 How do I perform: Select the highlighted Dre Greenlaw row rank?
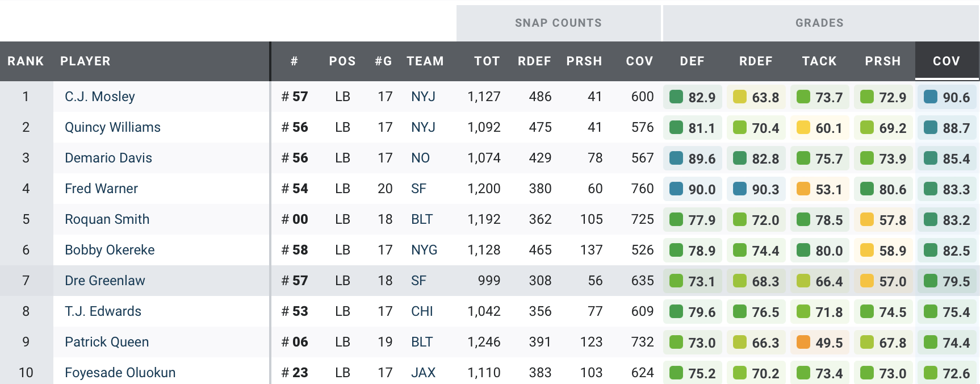tap(26, 281)
